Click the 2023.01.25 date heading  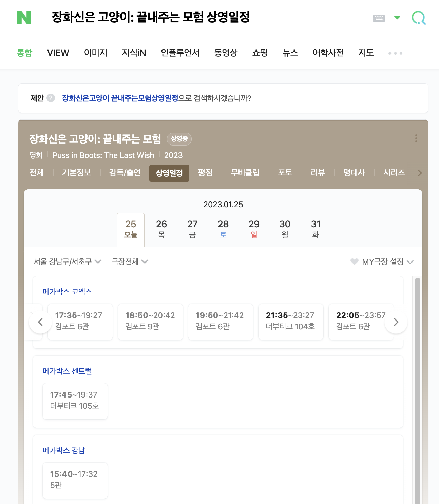(x=223, y=205)
